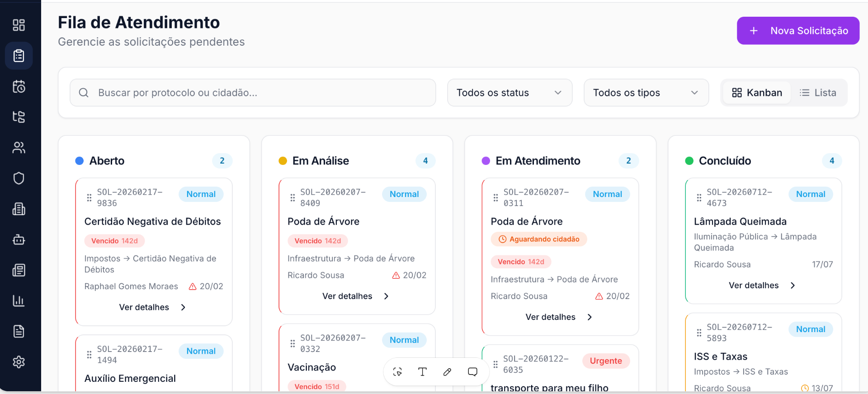
Task: Click the Urgente badge on SOL-20260122-6035
Action: [x=606, y=361]
